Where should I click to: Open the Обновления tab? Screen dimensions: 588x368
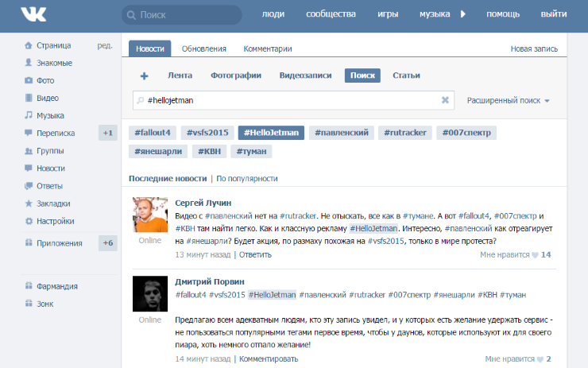pyautogui.click(x=204, y=48)
